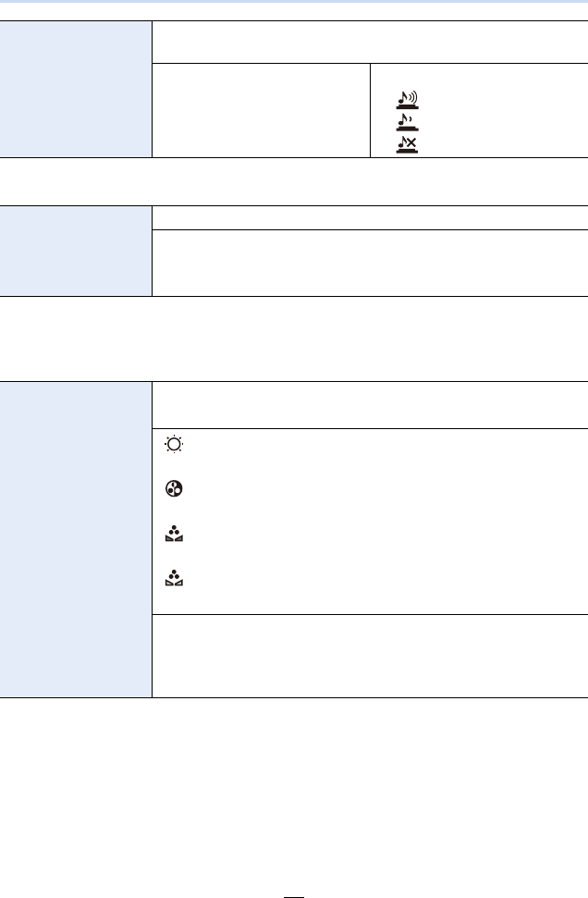This screenshot has height=898, width=588.
Task: Click the sun brightness icon
Action: point(175,445)
